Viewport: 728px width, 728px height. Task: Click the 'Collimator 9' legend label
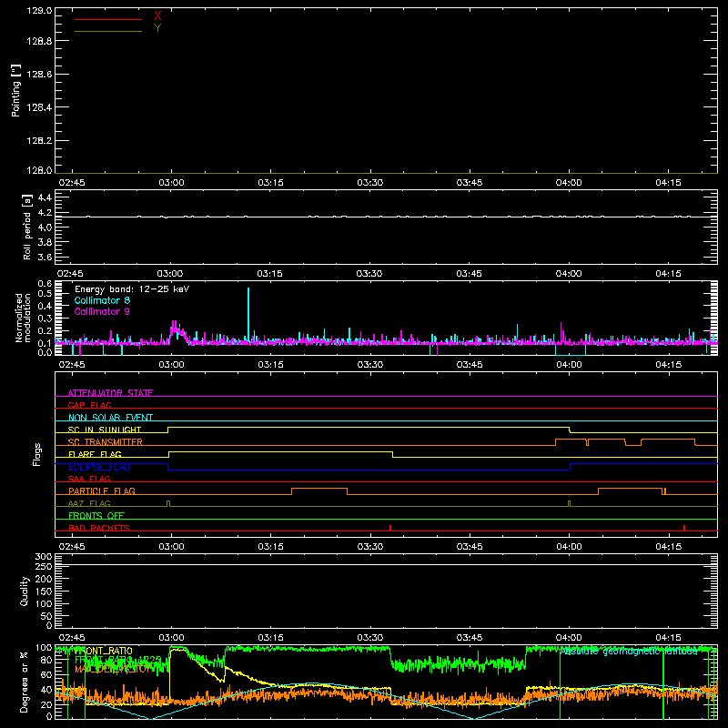(x=102, y=311)
